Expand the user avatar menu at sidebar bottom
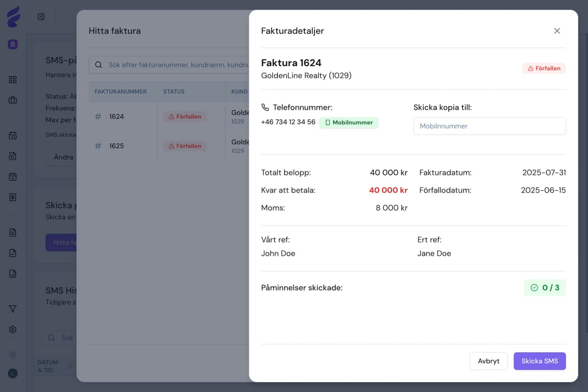 (12, 372)
